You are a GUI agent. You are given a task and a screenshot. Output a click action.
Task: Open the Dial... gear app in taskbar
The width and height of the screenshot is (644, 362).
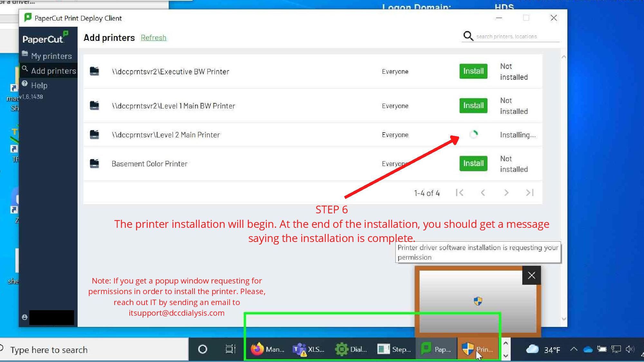pos(351,349)
